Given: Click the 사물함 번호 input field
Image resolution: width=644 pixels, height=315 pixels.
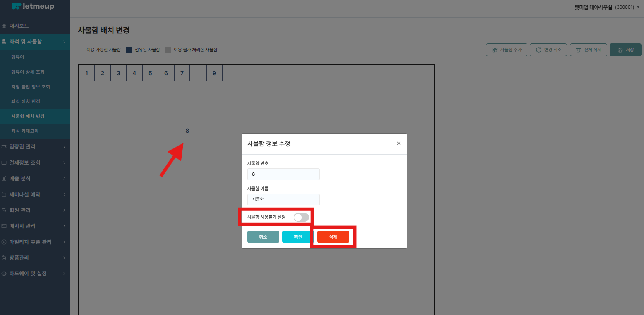Looking at the screenshot, I should (x=283, y=174).
